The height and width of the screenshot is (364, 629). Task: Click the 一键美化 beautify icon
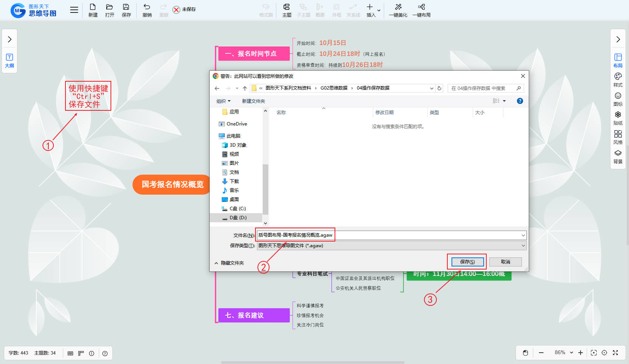pos(398,10)
